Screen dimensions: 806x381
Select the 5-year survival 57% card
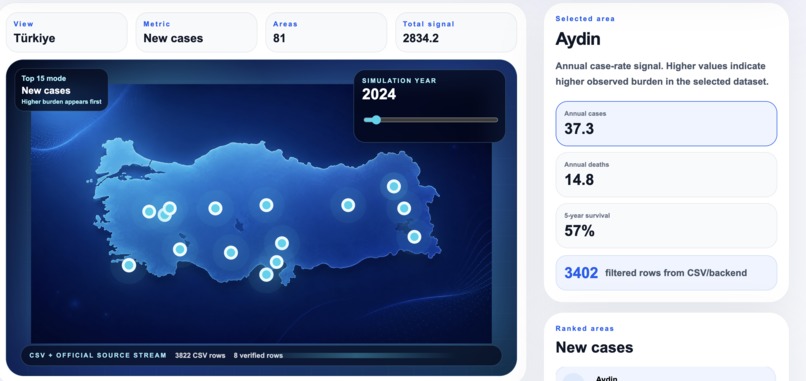point(666,226)
